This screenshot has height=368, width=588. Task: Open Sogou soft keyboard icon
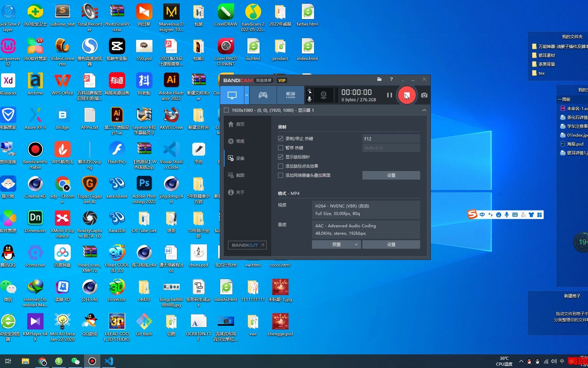pos(515,215)
